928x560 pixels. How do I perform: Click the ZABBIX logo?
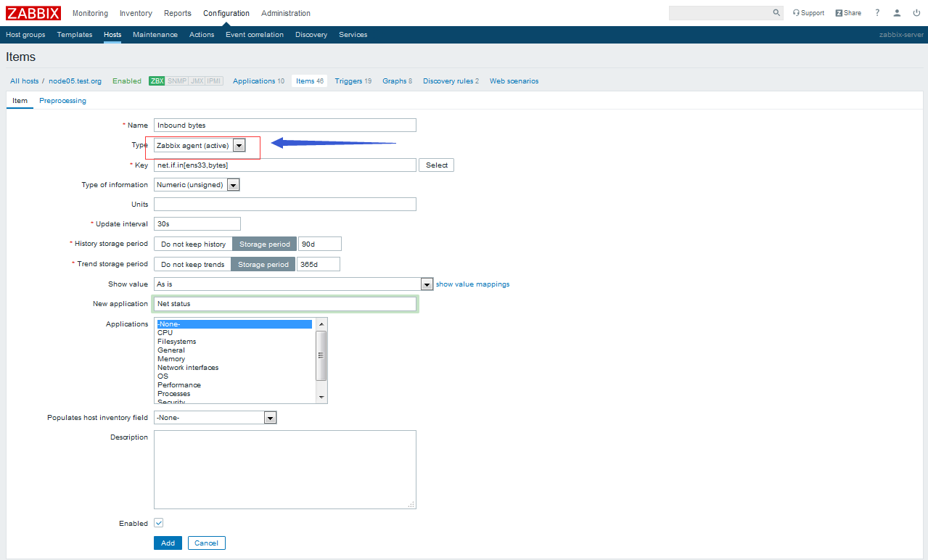tap(33, 12)
